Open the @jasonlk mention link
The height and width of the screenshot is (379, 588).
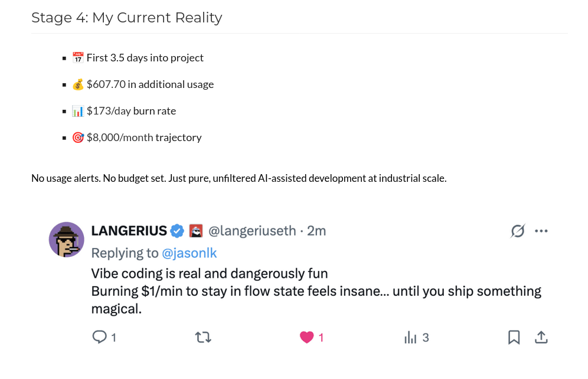[x=190, y=253]
